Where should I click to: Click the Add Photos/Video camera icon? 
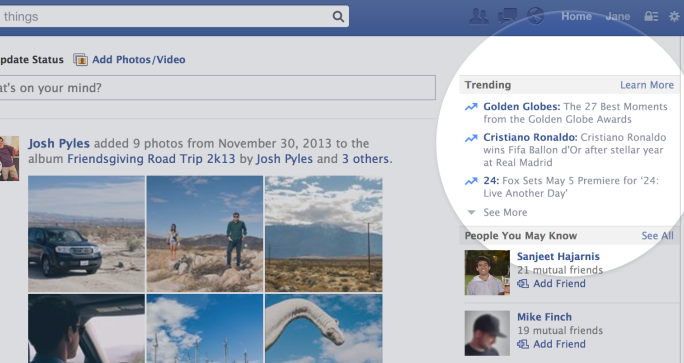tap(80, 59)
